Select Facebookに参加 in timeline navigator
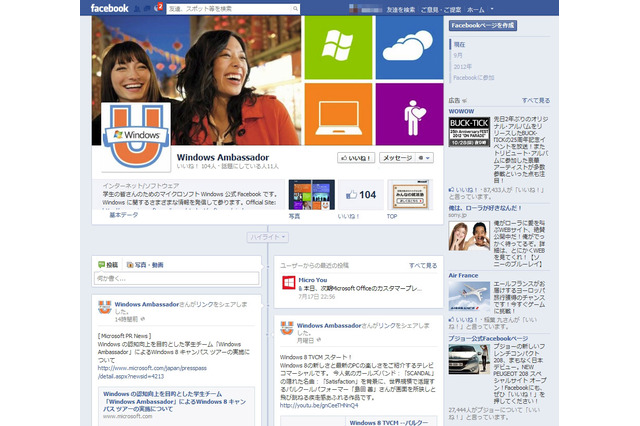The width and height of the screenshot is (640, 426). click(473, 78)
